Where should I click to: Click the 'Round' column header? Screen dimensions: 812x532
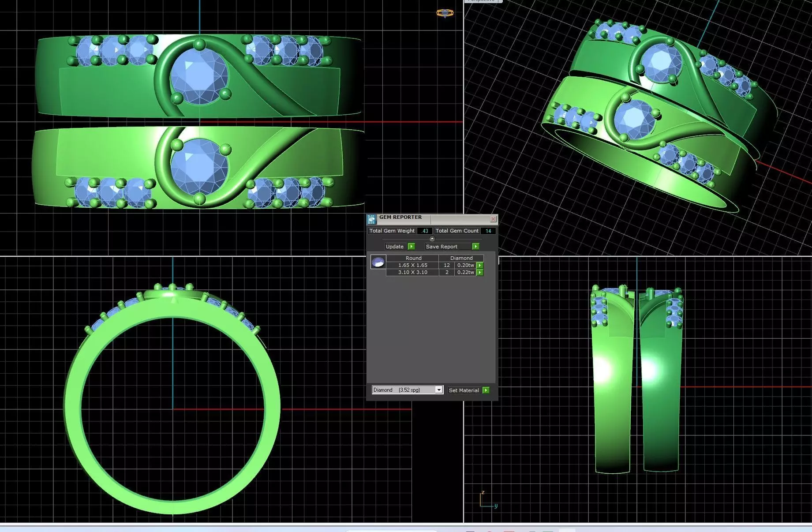click(413, 258)
